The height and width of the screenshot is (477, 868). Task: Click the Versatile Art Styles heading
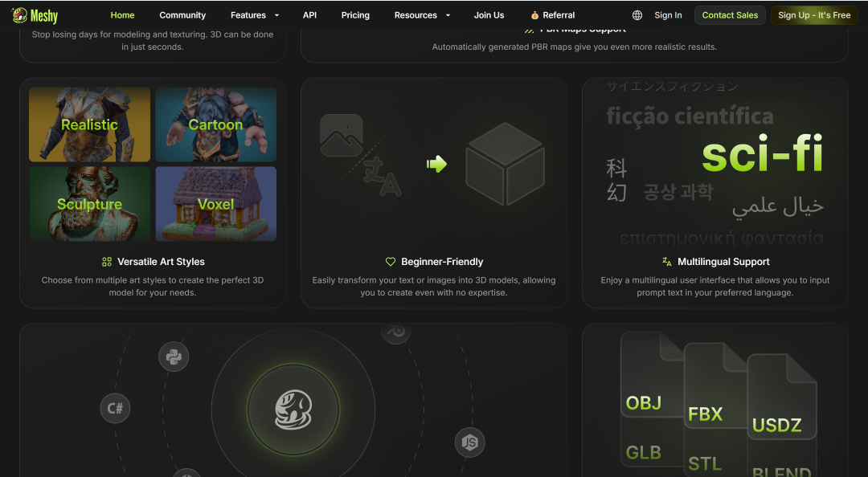tap(161, 262)
